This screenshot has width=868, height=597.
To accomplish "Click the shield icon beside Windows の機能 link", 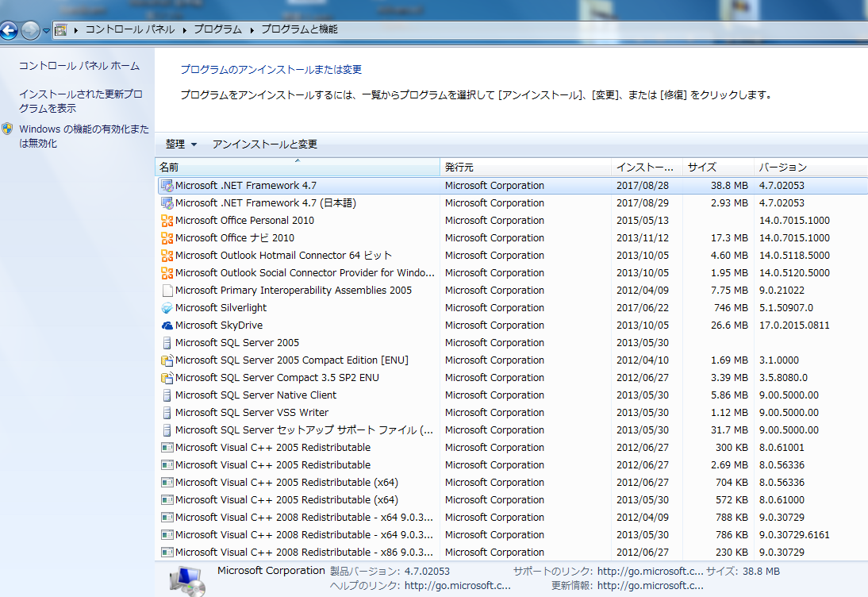I will [x=7, y=129].
